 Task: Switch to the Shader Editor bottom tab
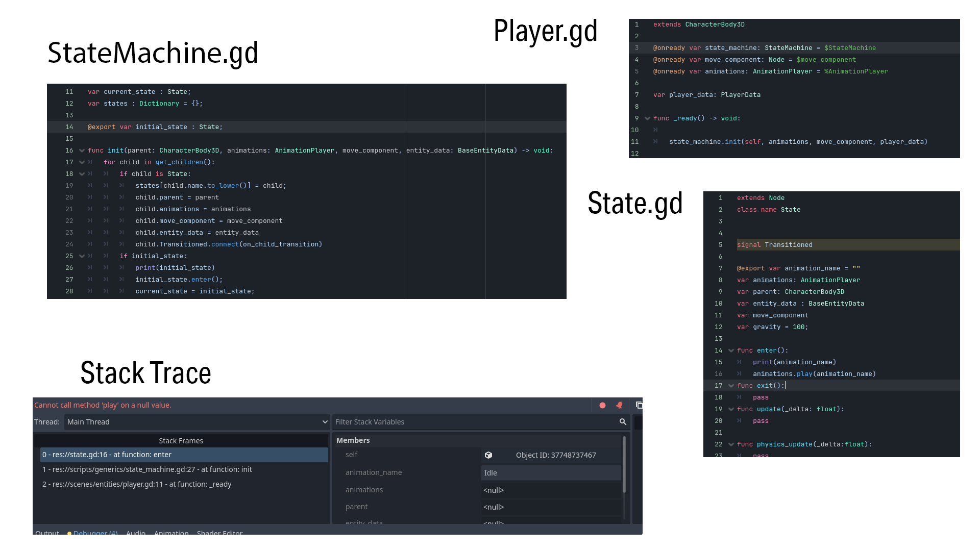pos(219,532)
